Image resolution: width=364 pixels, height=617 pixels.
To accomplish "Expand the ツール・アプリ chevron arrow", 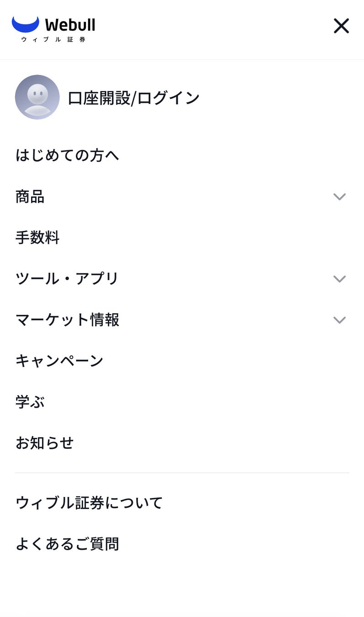I will [x=339, y=279].
